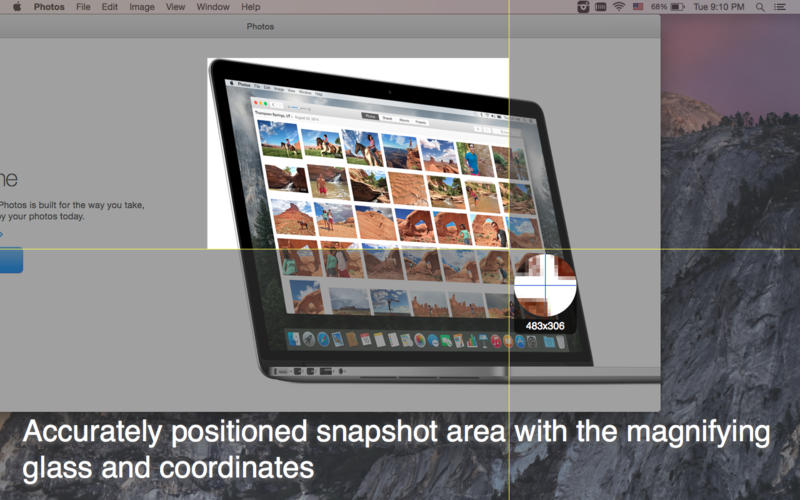
Task: Open the Edit menu
Action: 109,7
